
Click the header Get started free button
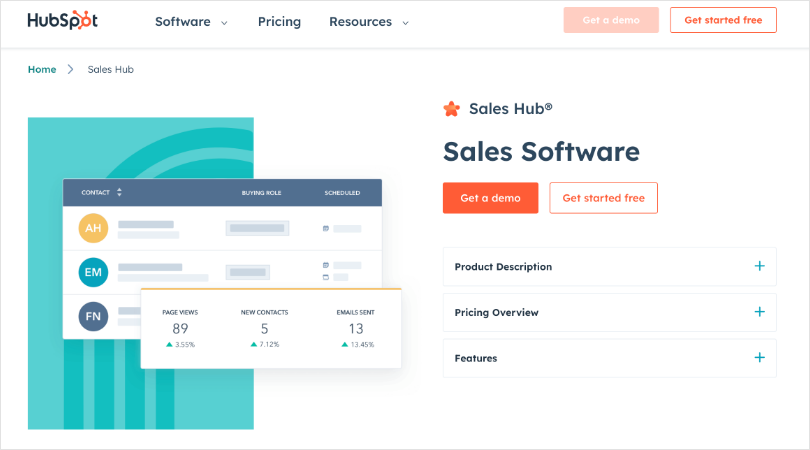coord(723,20)
